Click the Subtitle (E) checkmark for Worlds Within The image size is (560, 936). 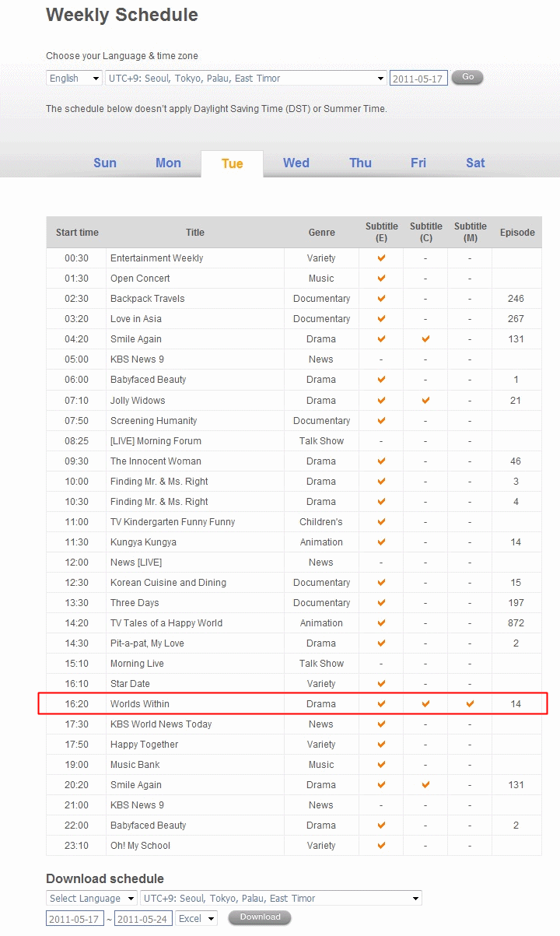(x=381, y=703)
